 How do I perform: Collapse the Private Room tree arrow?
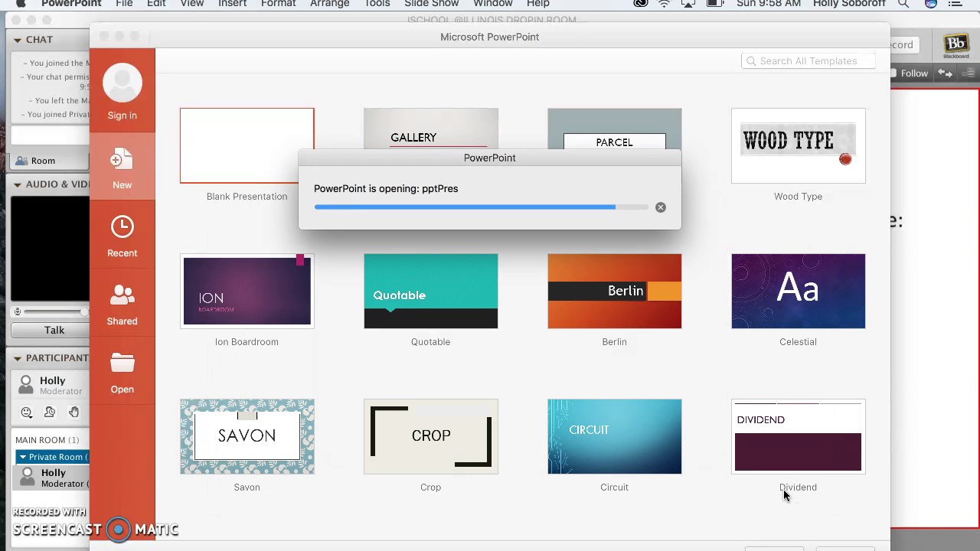click(23, 457)
